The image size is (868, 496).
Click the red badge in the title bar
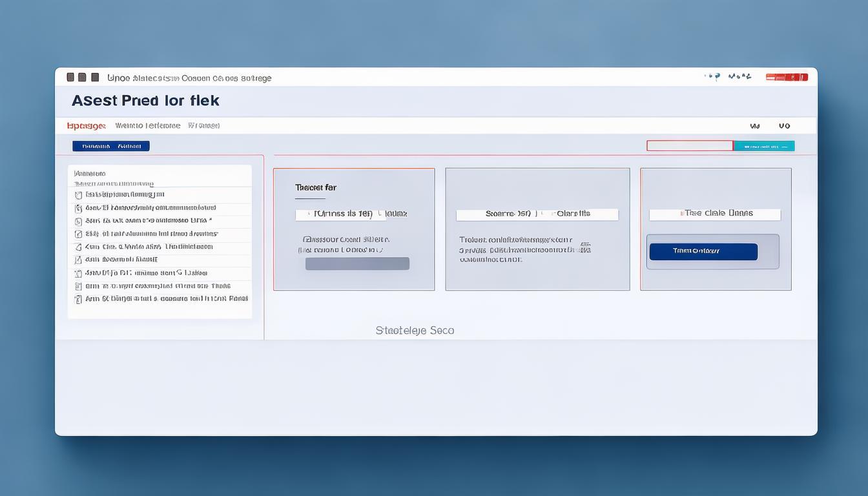[x=787, y=77]
